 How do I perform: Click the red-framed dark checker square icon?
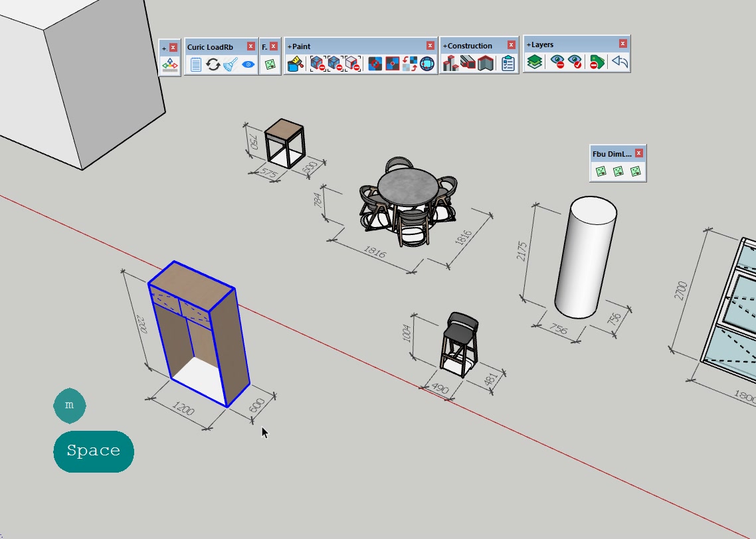click(393, 64)
